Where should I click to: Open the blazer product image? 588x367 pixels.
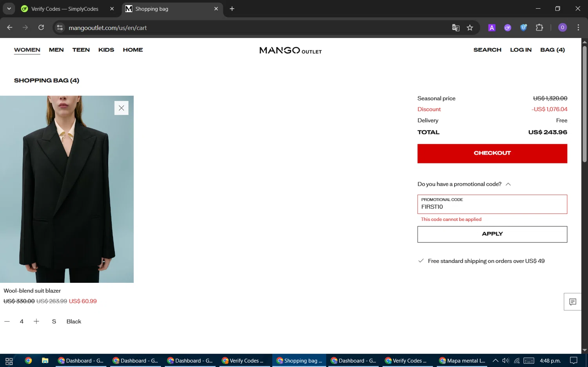click(x=67, y=189)
